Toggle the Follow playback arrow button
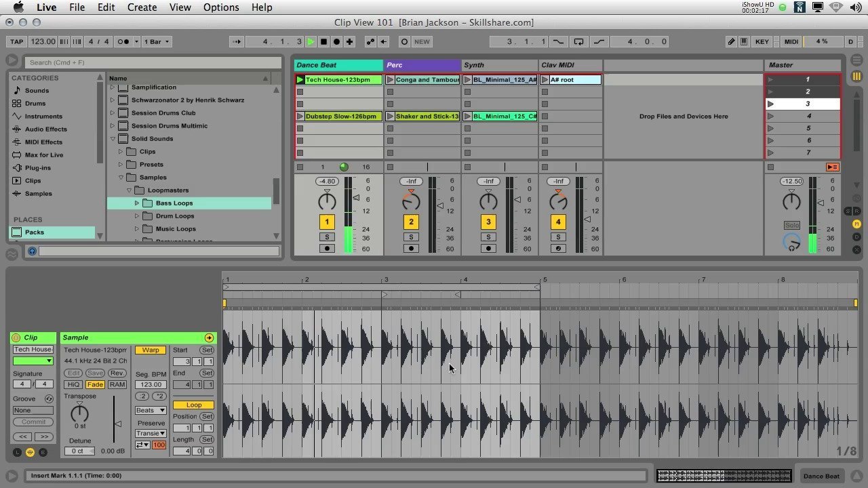Viewport: 868px width, 488px height. (237, 41)
